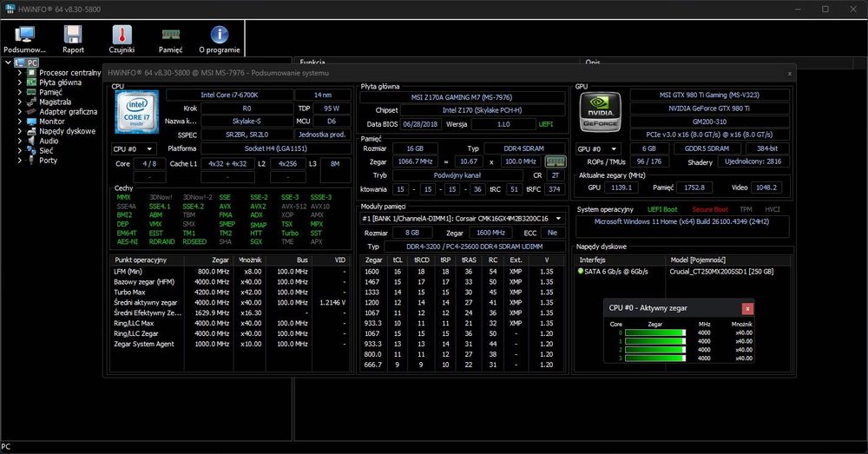This screenshot has height=454, width=868.
Task: Select Pamięć label in the tree
Action: [x=50, y=93]
